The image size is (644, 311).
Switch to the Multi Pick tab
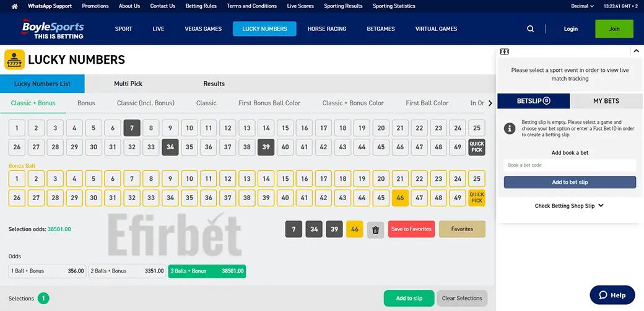click(x=128, y=84)
